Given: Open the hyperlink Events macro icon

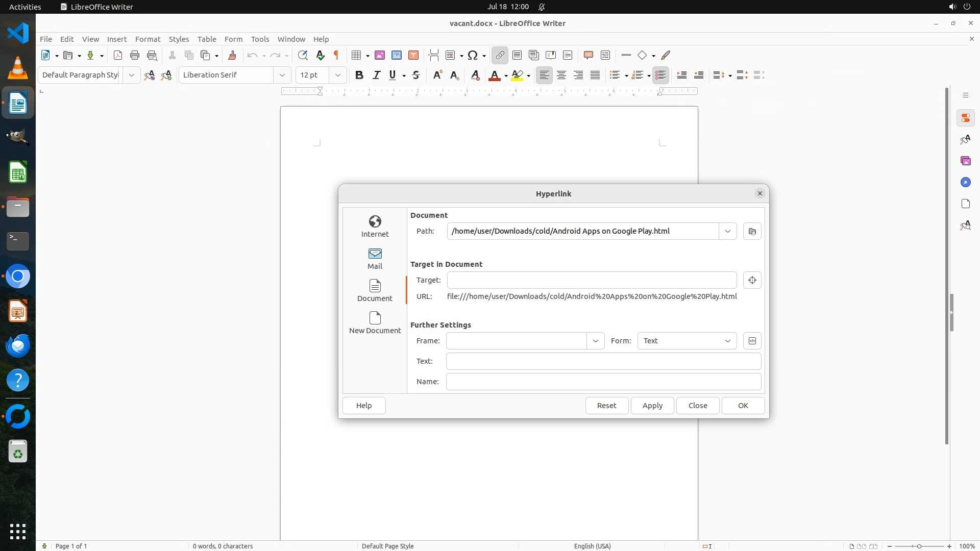Looking at the screenshot, I should pyautogui.click(x=752, y=341).
